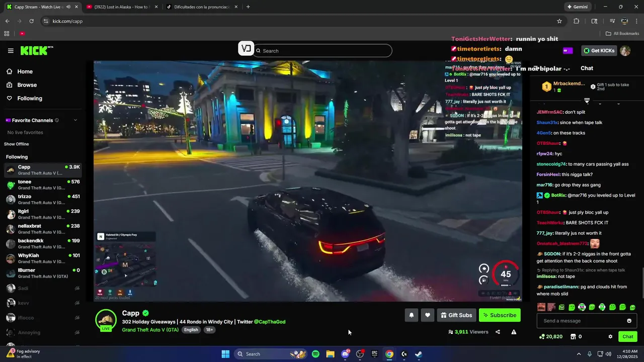Click the bell notification icon under the stream
The image size is (644, 362).
point(412,315)
